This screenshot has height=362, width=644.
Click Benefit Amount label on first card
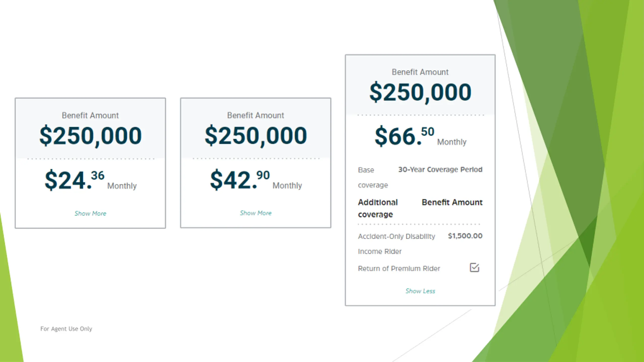90,115
